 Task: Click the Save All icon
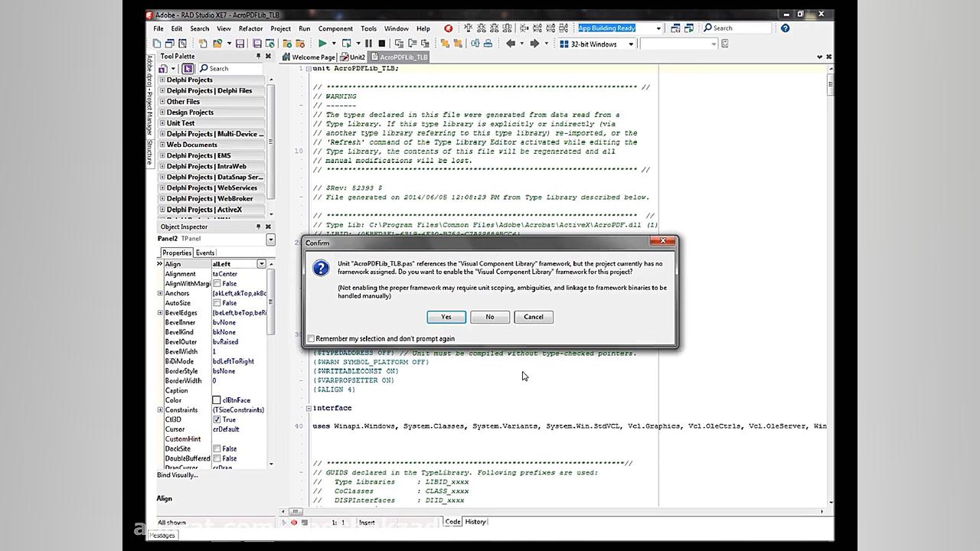click(x=257, y=44)
